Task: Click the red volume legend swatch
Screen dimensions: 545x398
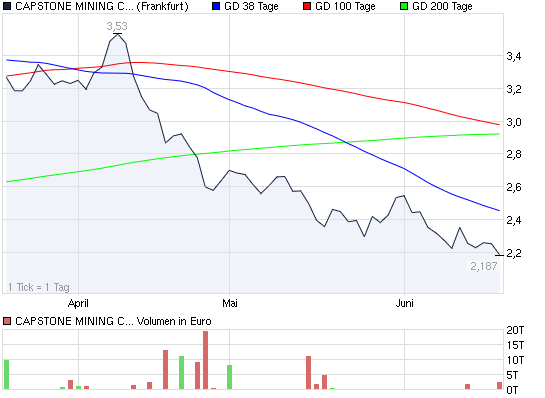Action: 7,321
